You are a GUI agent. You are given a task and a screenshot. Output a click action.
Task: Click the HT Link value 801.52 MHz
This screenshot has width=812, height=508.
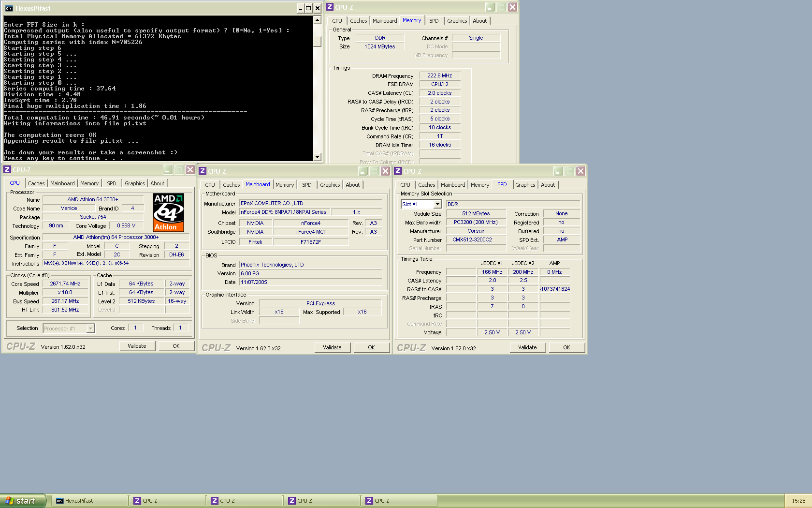65,310
